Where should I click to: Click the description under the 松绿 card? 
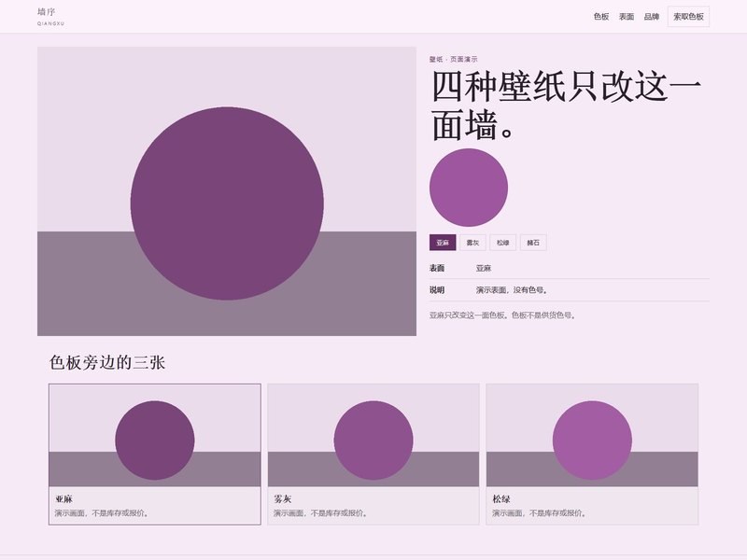tap(540, 512)
